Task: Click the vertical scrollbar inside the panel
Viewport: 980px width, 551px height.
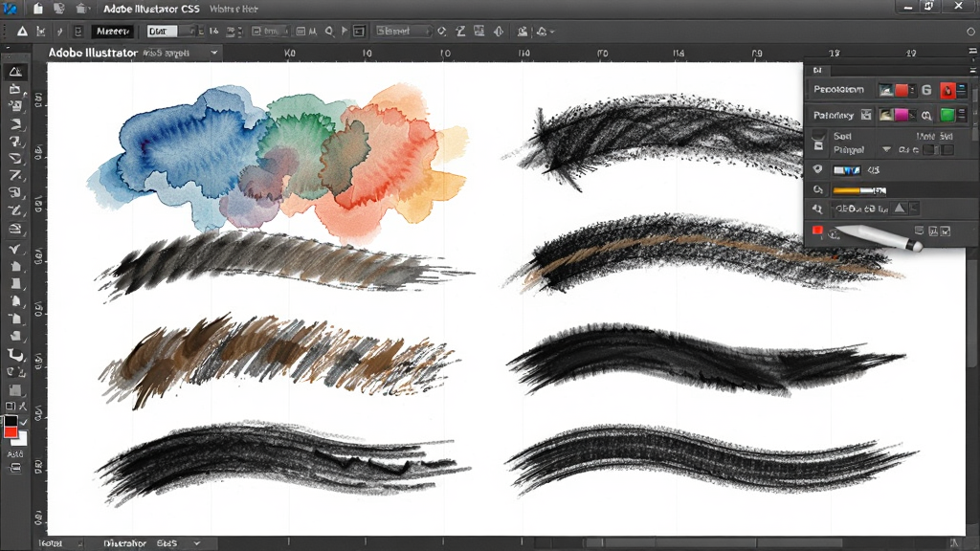Action: pos(975,116)
